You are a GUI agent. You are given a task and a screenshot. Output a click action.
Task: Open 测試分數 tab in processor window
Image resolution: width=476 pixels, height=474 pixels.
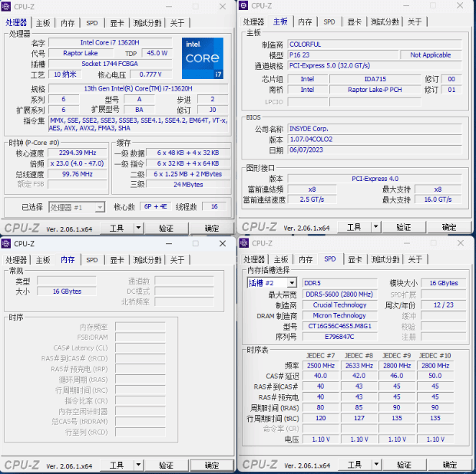[x=147, y=23]
